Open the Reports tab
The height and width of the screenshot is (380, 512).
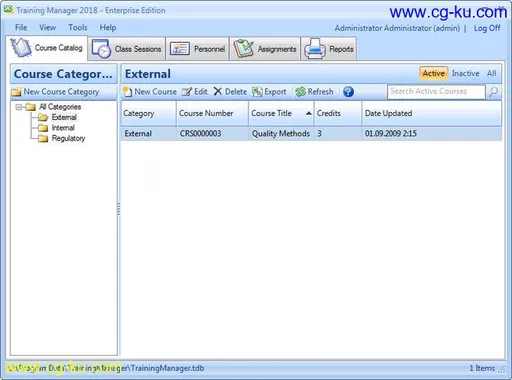coord(329,49)
